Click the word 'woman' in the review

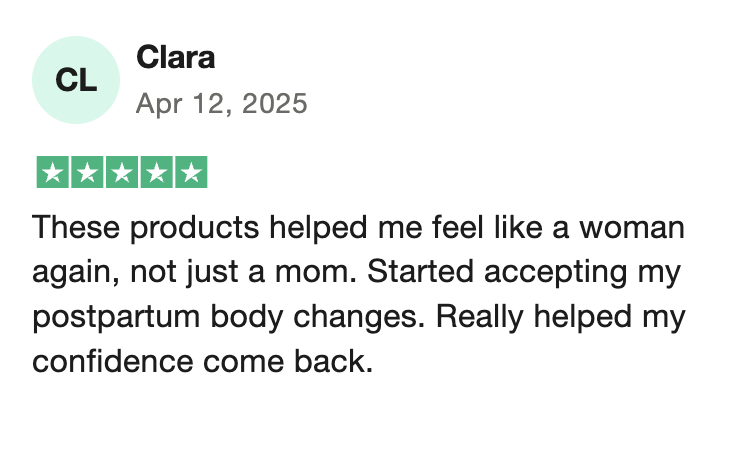632,227
